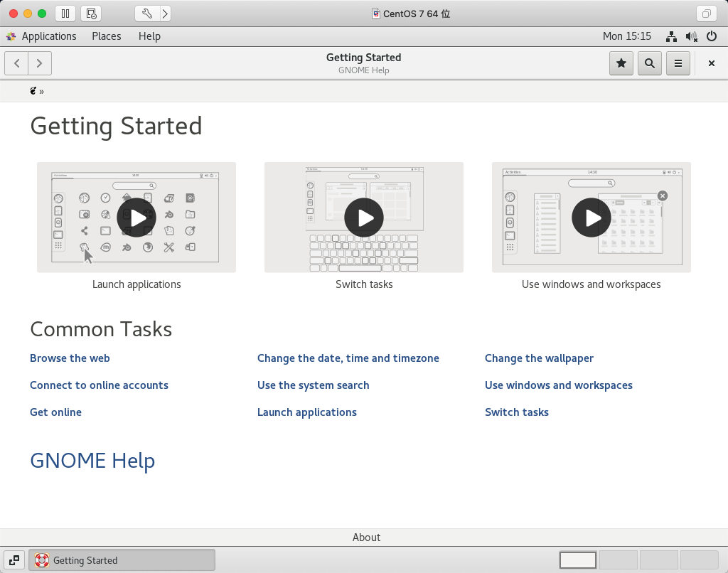Viewport: 728px width, 573px height.
Task: Click the About link at page bottom
Action: [366, 537]
